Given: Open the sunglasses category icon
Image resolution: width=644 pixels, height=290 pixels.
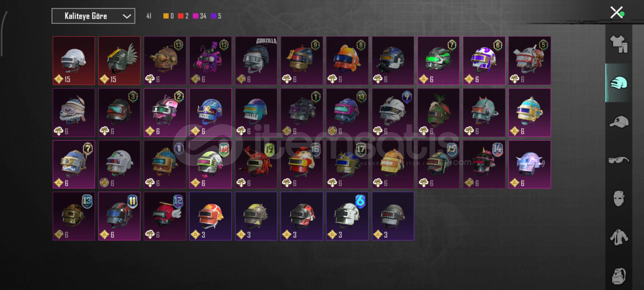Looking at the screenshot, I should click(619, 160).
